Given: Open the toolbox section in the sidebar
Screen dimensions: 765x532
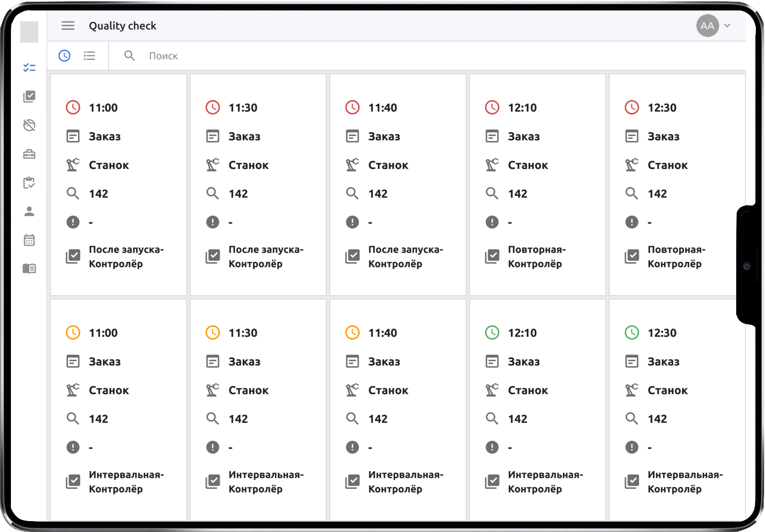Looking at the screenshot, I should click(29, 154).
